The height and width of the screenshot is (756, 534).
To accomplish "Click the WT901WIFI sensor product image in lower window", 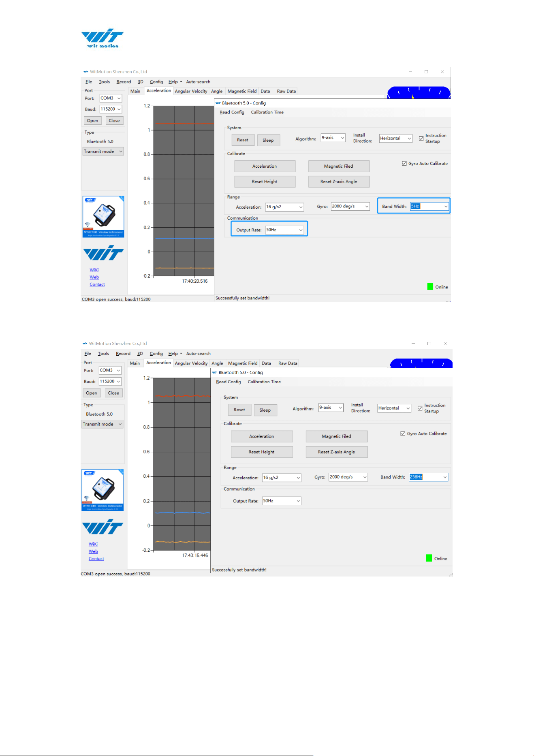I will 103,490.
